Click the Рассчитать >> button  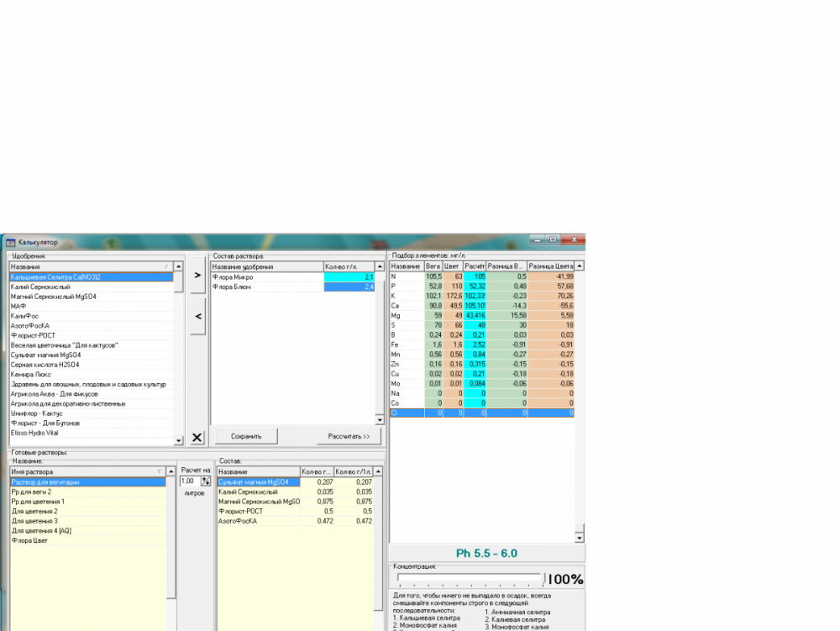349,437
